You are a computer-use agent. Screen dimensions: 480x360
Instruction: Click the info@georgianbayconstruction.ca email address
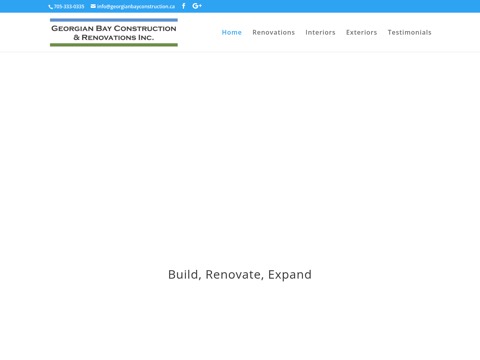[136, 6]
